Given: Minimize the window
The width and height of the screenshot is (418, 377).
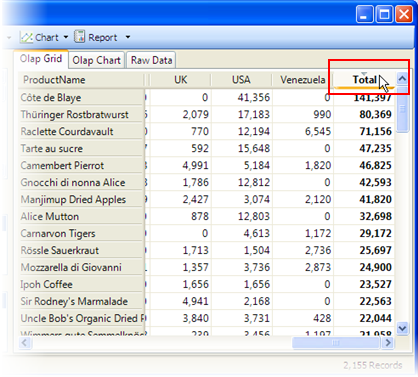Looking at the screenshot, I should click(364, 14).
